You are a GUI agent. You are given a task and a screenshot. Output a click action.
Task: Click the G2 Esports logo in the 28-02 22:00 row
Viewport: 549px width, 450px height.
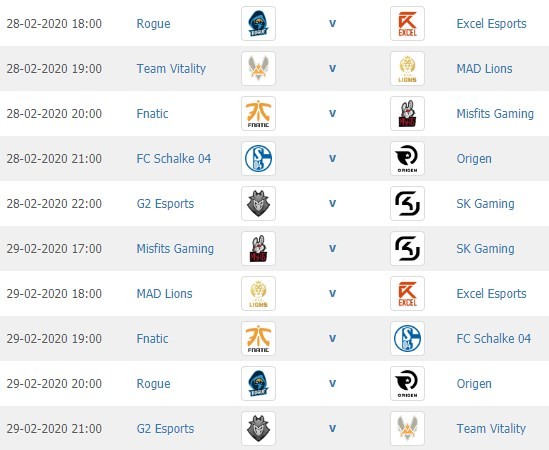[258, 203]
